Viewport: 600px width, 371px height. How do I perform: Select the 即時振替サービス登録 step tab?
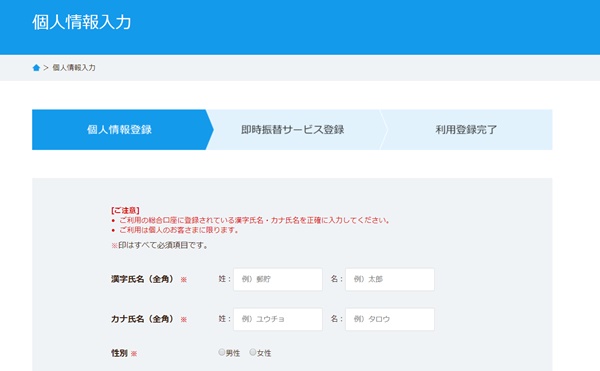[x=293, y=130]
